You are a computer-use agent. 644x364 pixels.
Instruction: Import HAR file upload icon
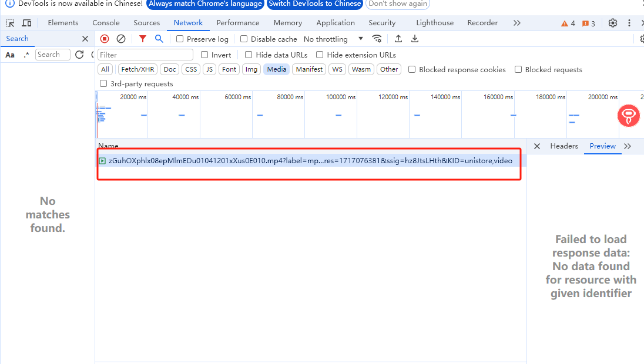[x=398, y=39]
